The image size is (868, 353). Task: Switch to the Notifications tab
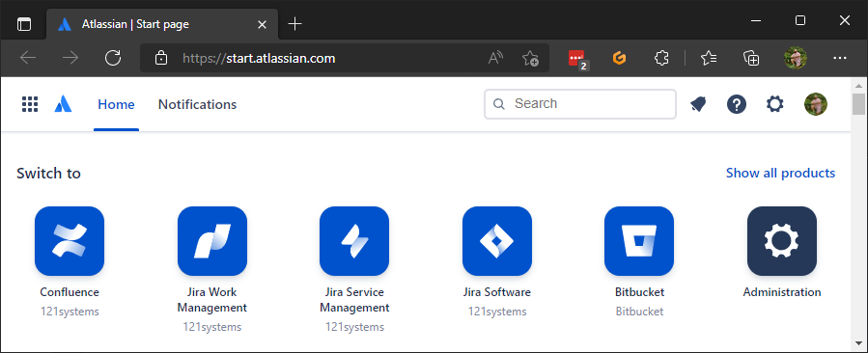point(197,104)
